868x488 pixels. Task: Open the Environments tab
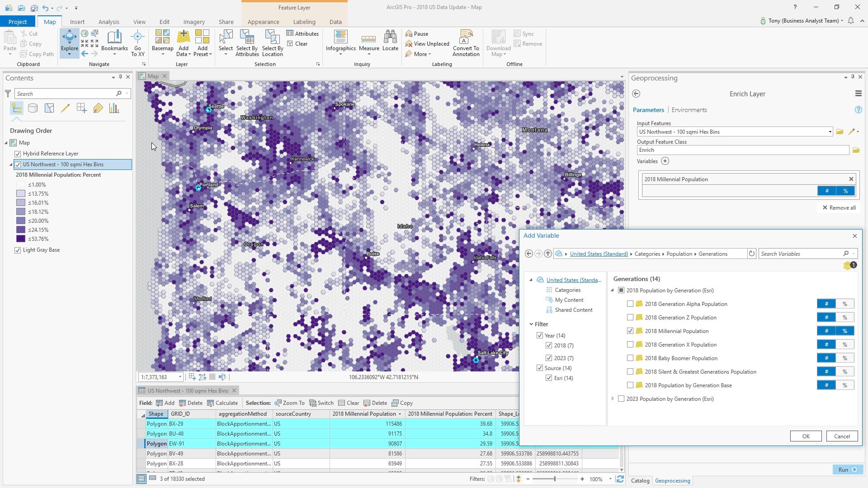coord(689,110)
